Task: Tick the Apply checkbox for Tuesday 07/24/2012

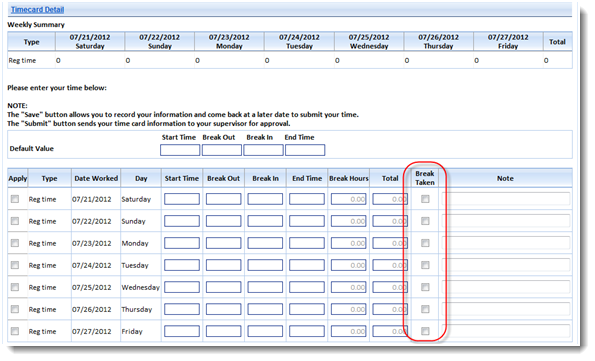Action: (x=15, y=265)
